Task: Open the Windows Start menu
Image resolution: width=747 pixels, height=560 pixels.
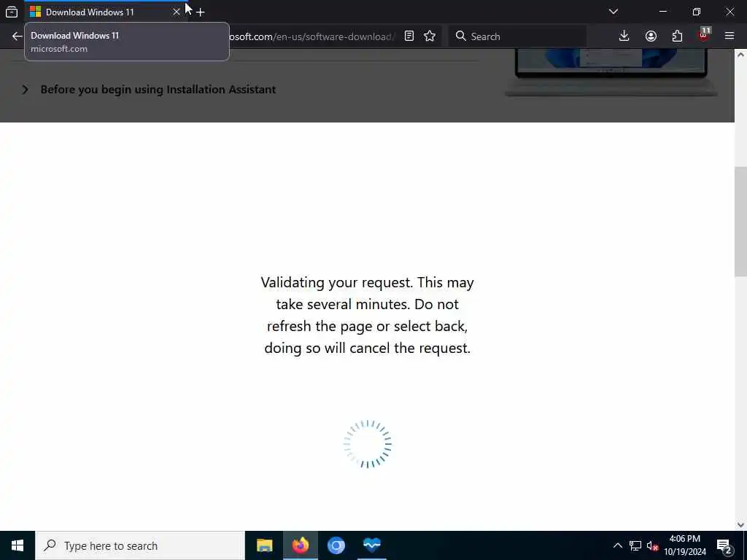Action: [x=18, y=545]
